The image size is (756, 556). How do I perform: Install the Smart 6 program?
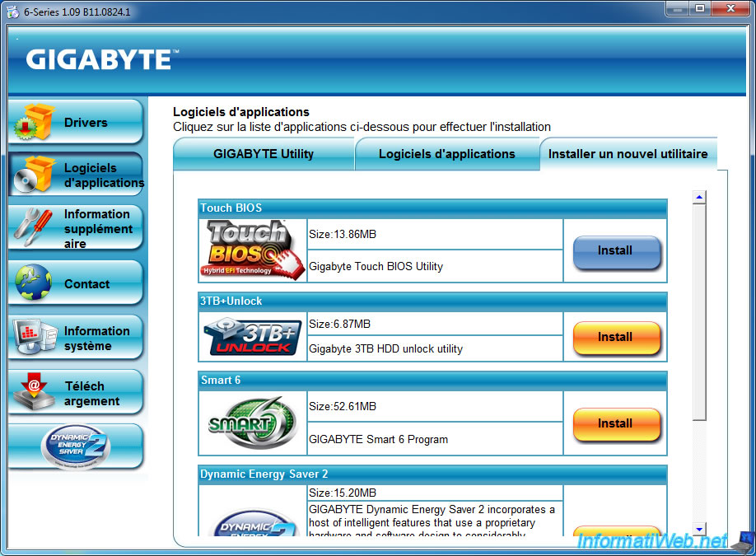click(x=615, y=424)
